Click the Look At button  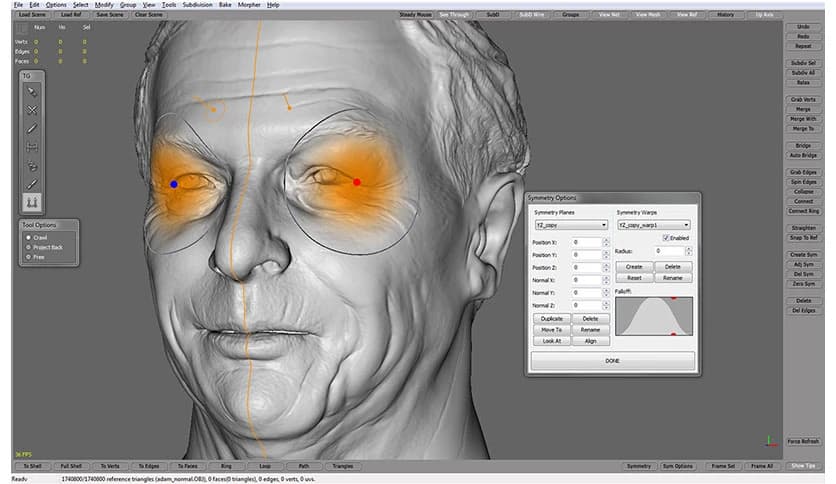point(551,341)
